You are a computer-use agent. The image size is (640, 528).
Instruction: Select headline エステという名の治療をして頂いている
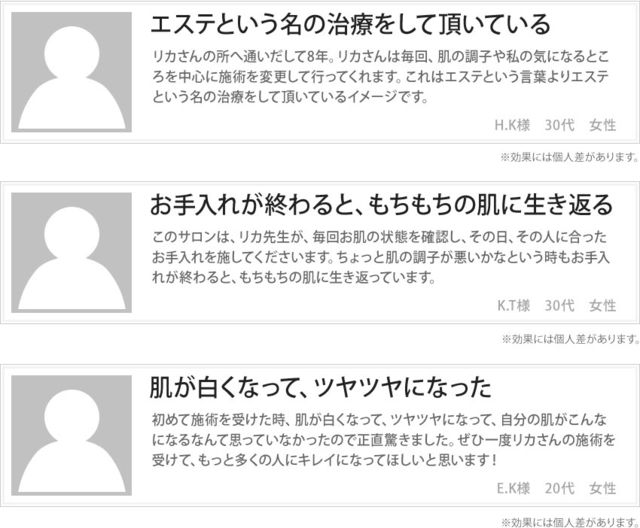click(351, 24)
